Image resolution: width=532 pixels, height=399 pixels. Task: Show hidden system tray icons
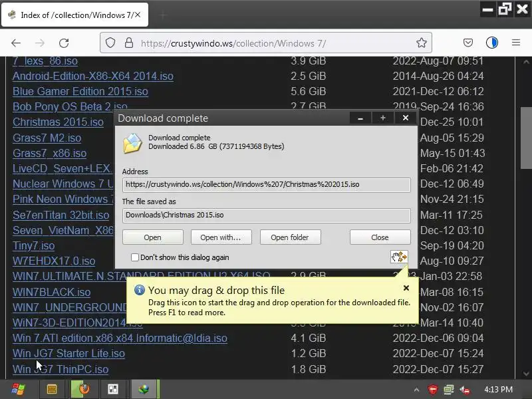pos(417,390)
